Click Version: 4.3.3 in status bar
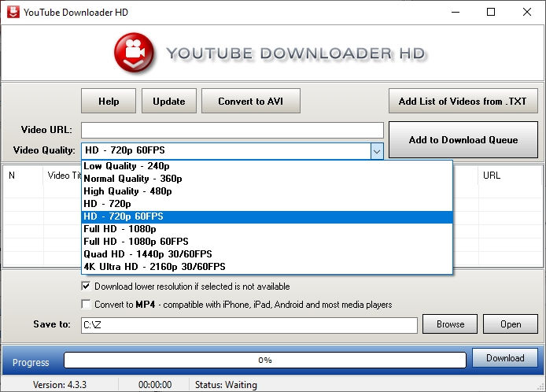Screen dimensions: 546x392 (60, 385)
